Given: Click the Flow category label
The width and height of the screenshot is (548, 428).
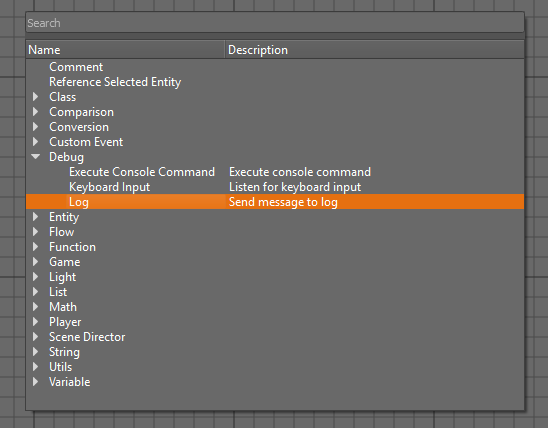Looking at the screenshot, I should (x=61, y=232).
